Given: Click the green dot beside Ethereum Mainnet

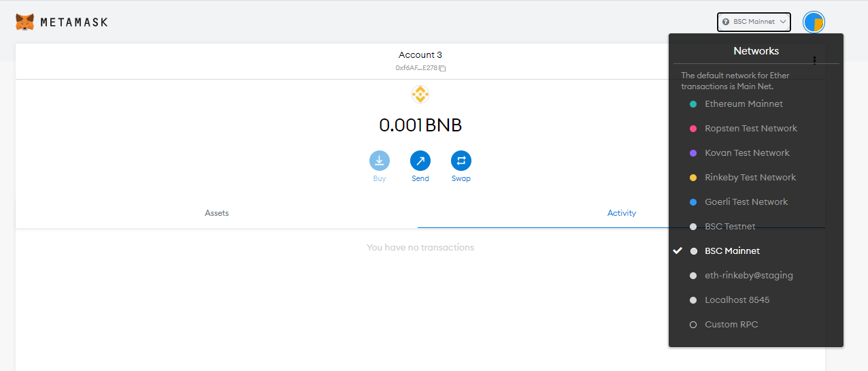Looking at the screenshot, I should click(693, 104).
